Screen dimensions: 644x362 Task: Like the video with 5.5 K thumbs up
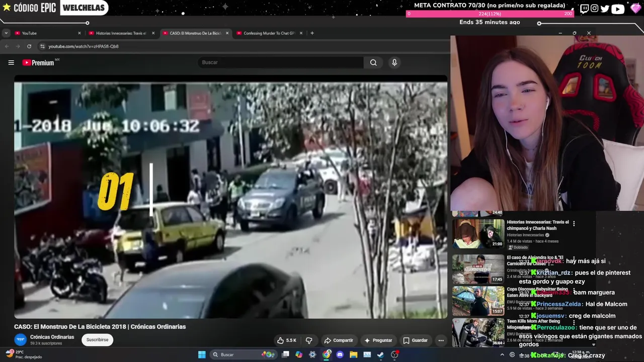(286, 340)
